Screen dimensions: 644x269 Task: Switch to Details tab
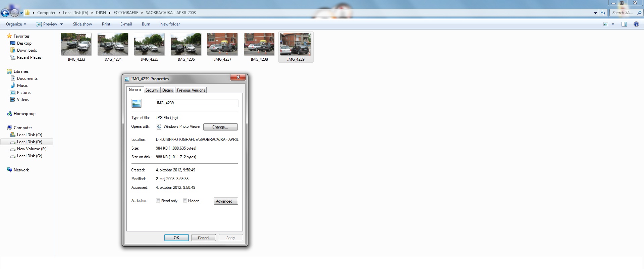(x=167, y=90)
